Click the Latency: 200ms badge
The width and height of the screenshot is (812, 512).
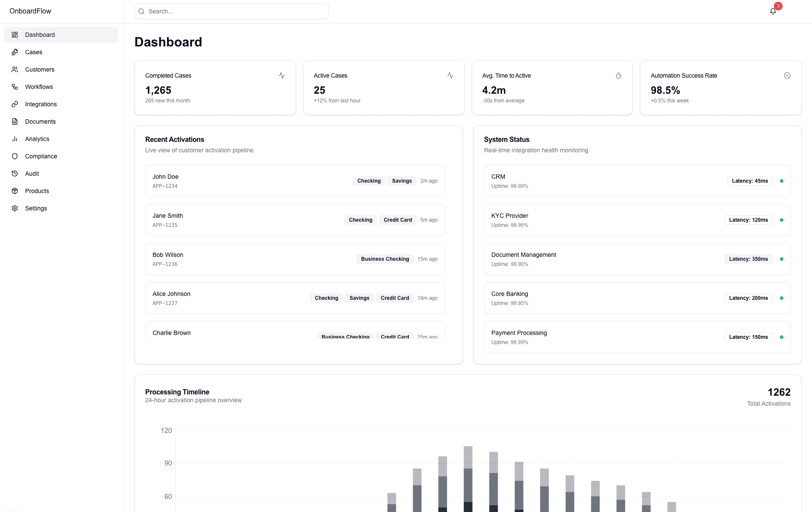[x=749, y=298]
